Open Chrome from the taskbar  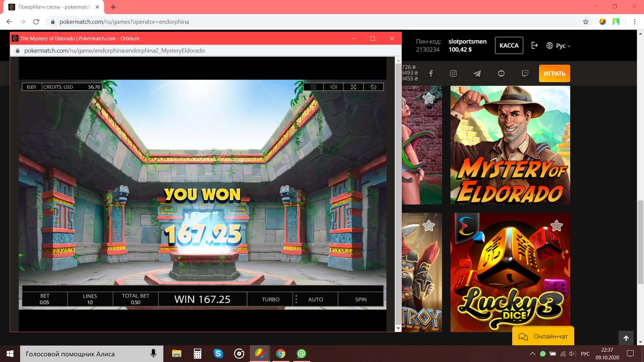(x=280, y=354)
